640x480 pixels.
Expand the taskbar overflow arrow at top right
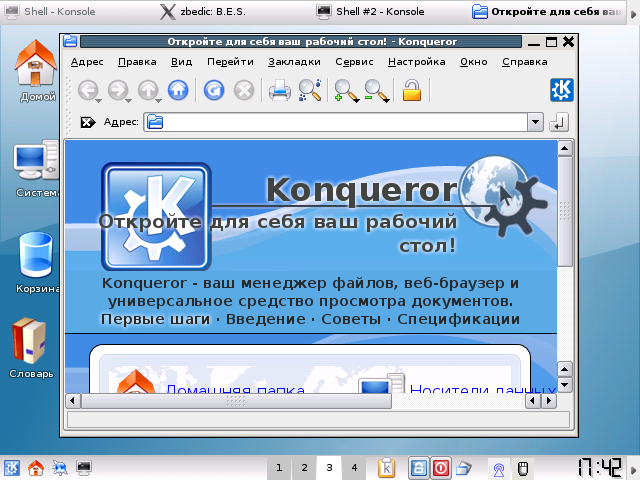633,14
